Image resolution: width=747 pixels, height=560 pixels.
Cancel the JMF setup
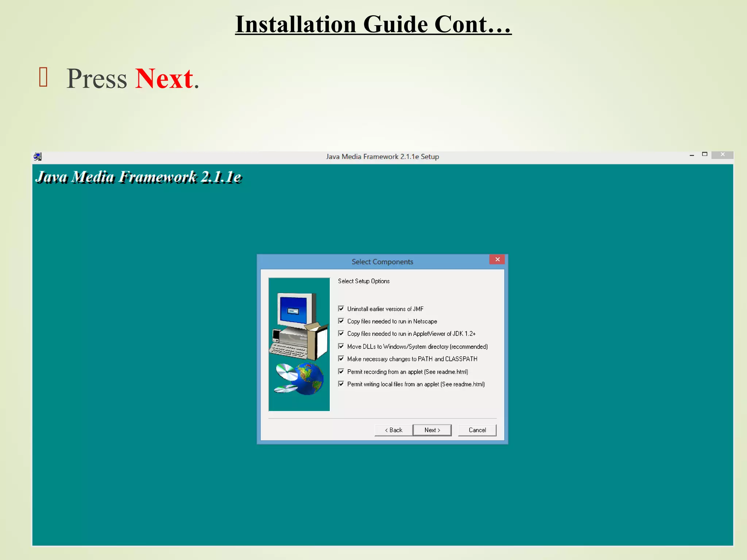pyautogui.click(x=477, y=430)
